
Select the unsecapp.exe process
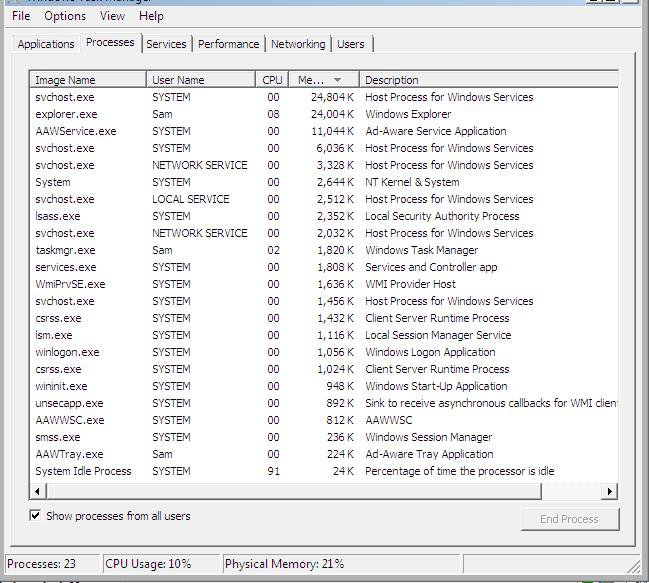click(x=324, y=403)
